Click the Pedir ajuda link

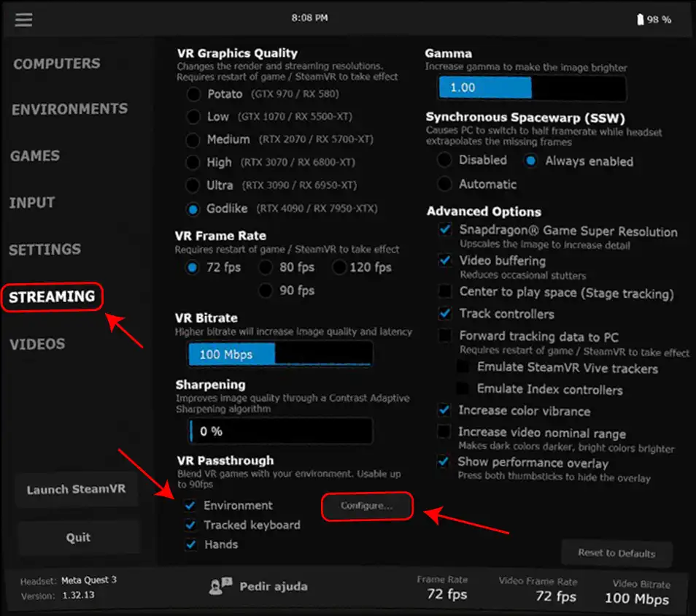[x=274, y=586]
